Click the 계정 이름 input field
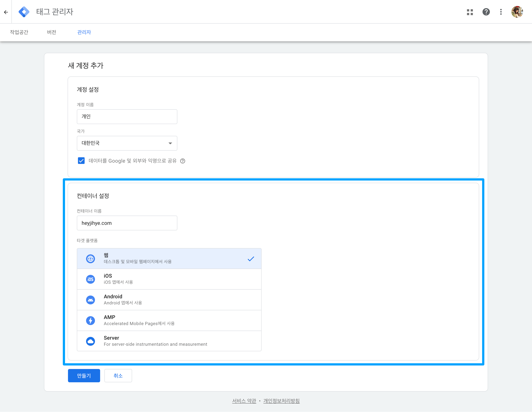The height and width of the screenshot is (412, 532). point(127,116)
